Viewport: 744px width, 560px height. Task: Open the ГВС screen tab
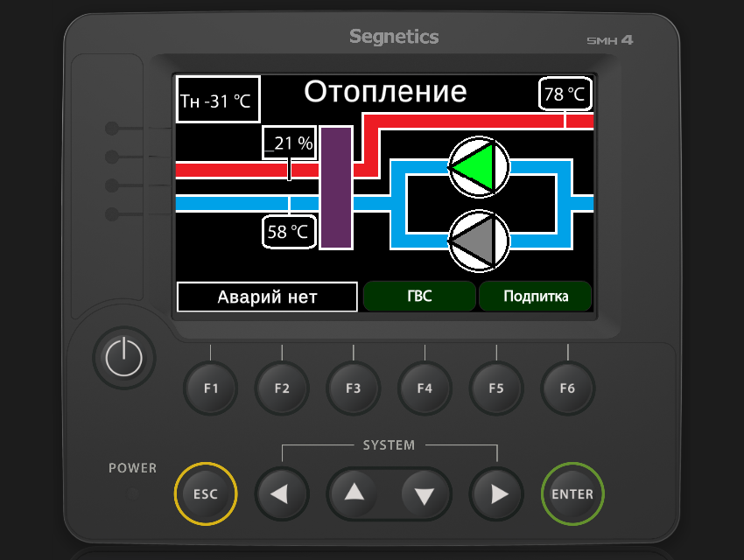pos(419,297)
